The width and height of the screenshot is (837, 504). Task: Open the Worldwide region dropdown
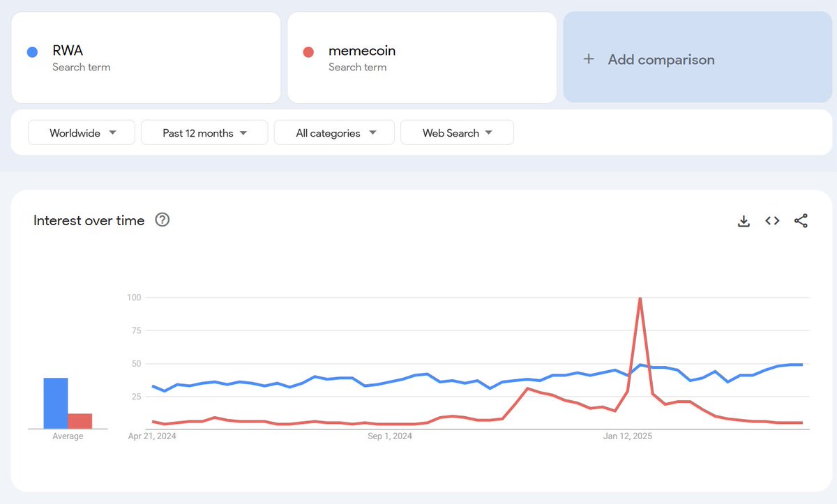coord(81,132)
